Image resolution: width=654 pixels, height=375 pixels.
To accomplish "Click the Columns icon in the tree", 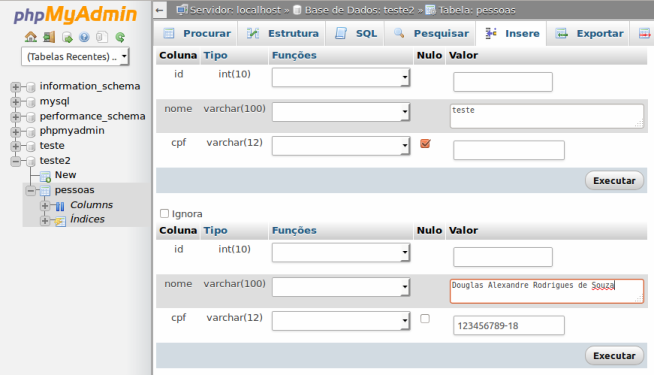I will [x=60, y=206].
